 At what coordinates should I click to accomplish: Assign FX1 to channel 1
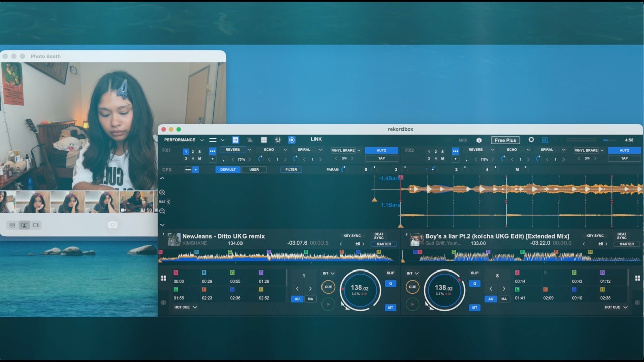[186, 151]
